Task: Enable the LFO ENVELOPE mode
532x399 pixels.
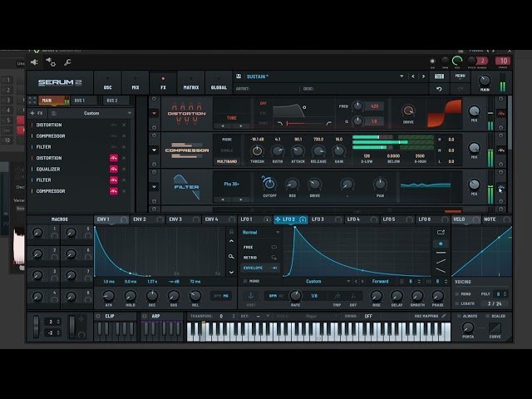Action: [260, 268]
